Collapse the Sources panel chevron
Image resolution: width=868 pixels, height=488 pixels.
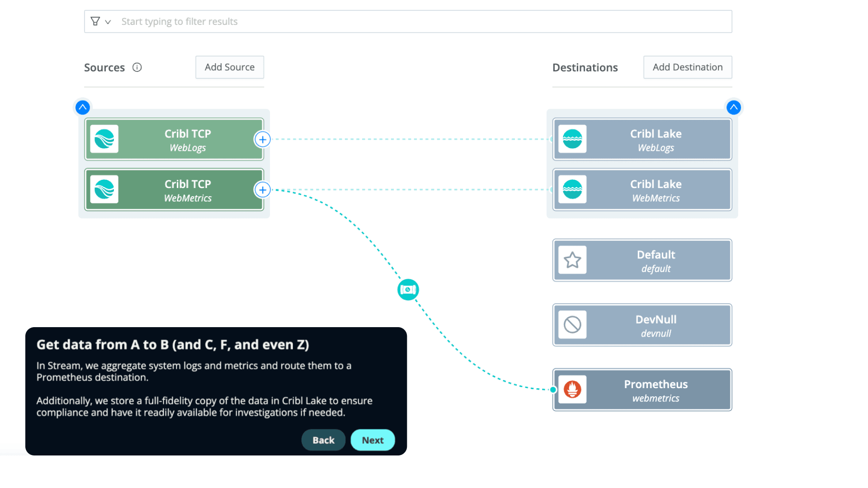[x=82, y=107]
